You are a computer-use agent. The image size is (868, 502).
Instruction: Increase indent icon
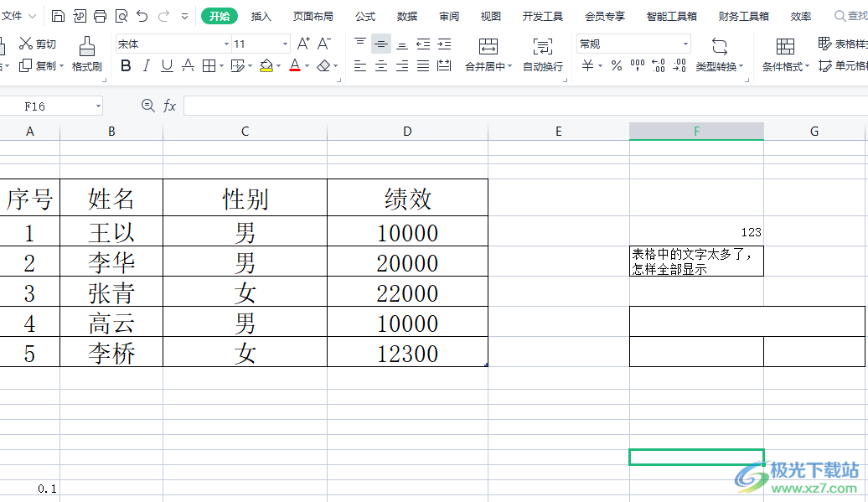(x=444, y=44)
